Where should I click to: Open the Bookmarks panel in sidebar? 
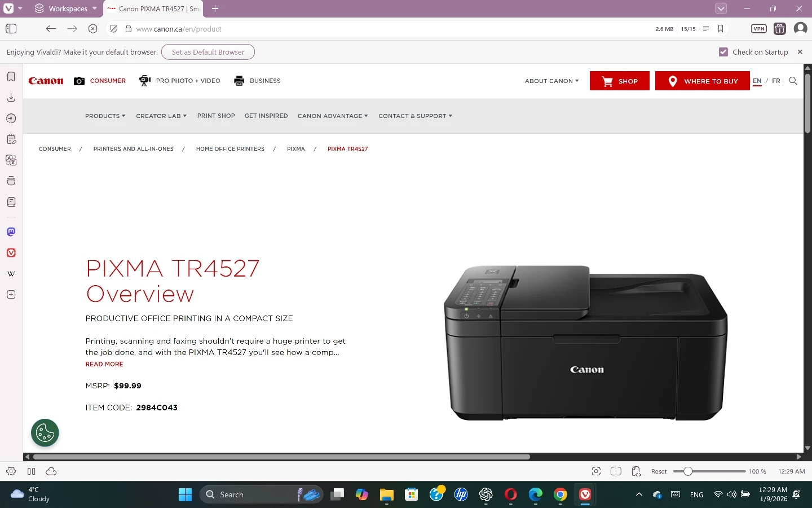pyautogui.click(x=11, y=77)
